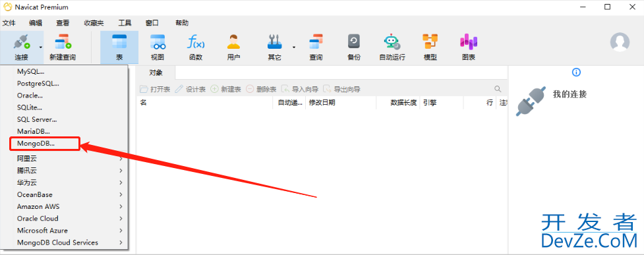Open the Automation (自动运行) robot icon

pos(392,42)
